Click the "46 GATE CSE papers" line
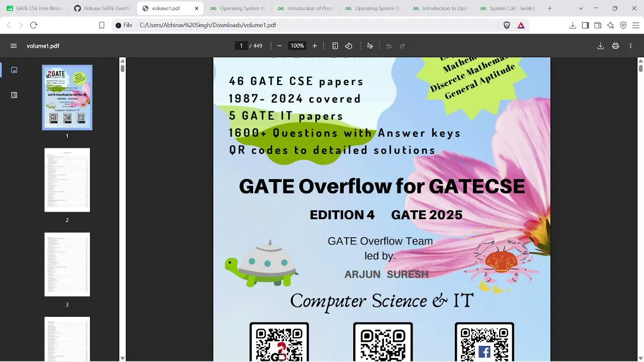Image resolution: width=644 pixels, height=362 pixels. [x=296, y=81]
